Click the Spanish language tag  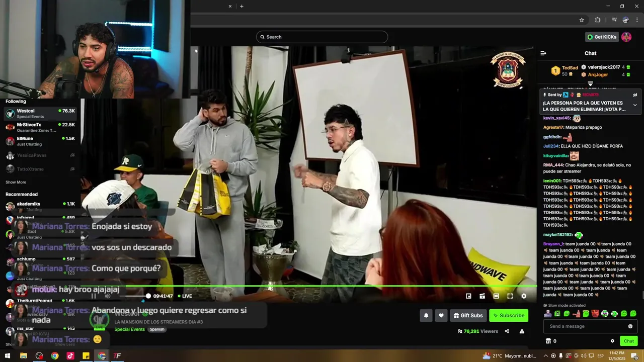pyautogui.click(x=157, y=329)
